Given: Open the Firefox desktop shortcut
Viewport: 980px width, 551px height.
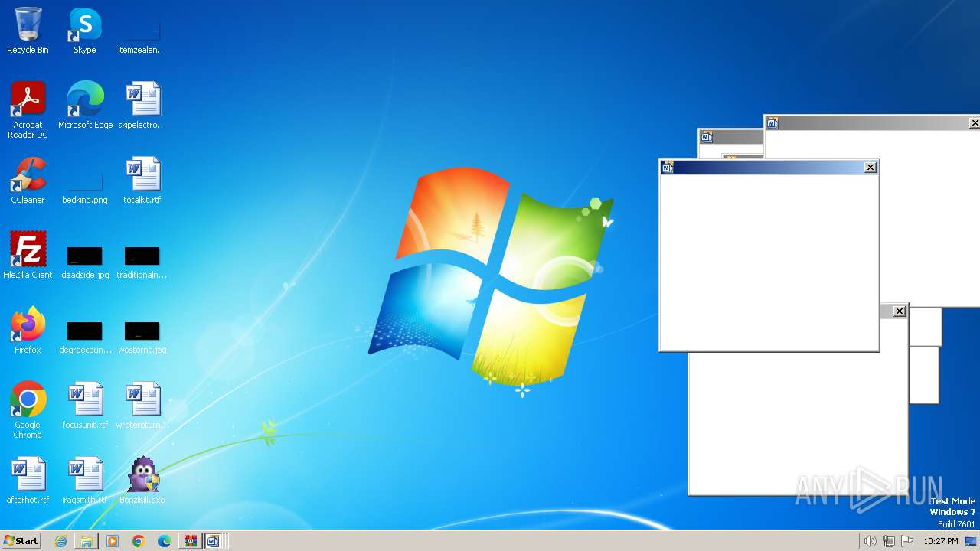Looking at the screenshot, I should coord(28,331).
